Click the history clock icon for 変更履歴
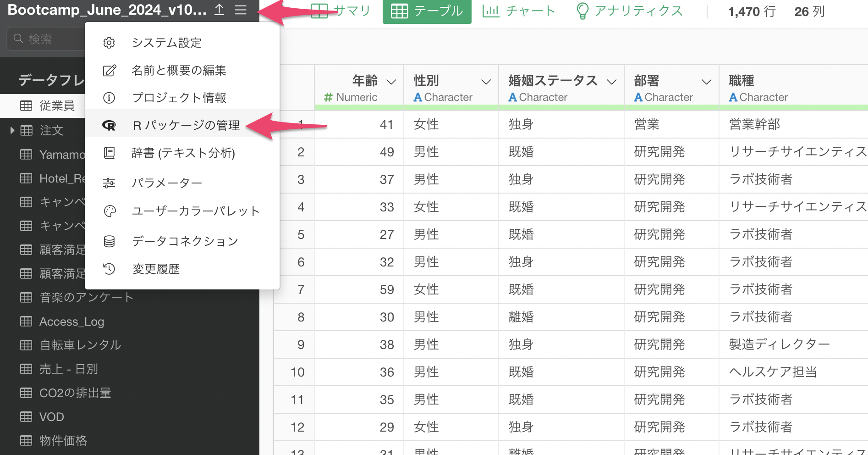The width and height of the screenshot is (868, 455). 109,269
